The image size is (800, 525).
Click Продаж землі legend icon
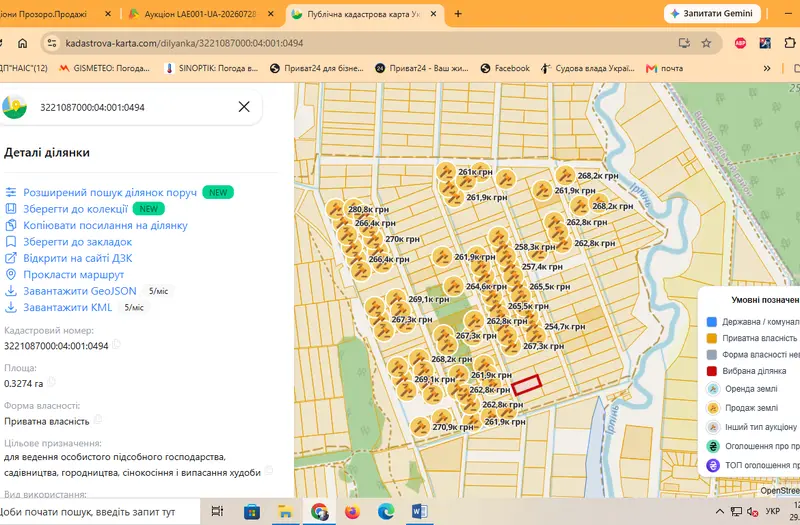point(713,408)
